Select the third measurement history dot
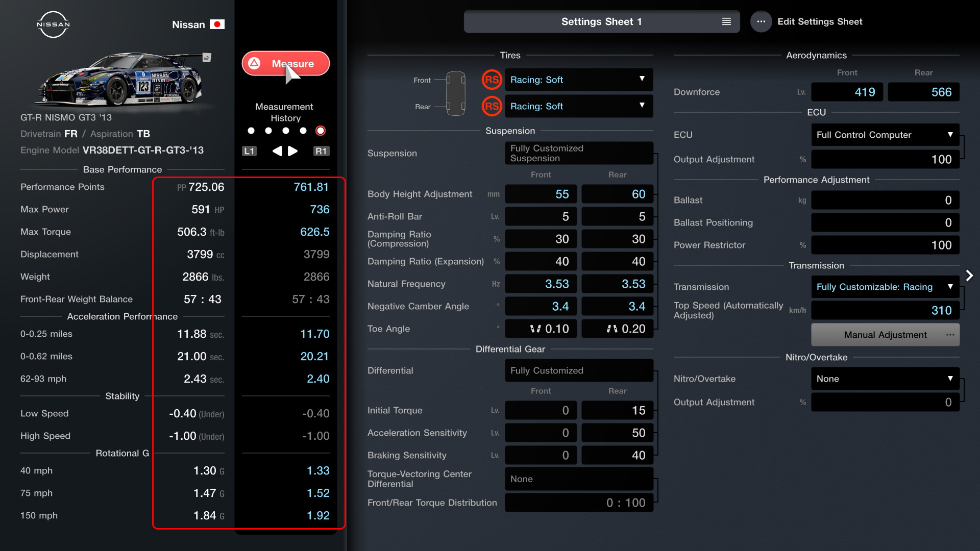Screen dimensions: 980x551 [x=286, y=131]
